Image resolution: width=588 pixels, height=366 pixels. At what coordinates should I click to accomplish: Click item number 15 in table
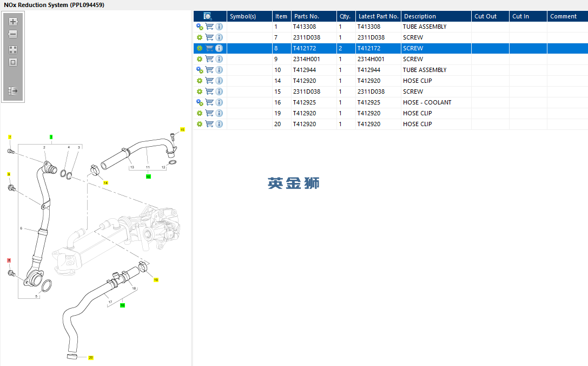pyautogui.click(x=278, y=91)
